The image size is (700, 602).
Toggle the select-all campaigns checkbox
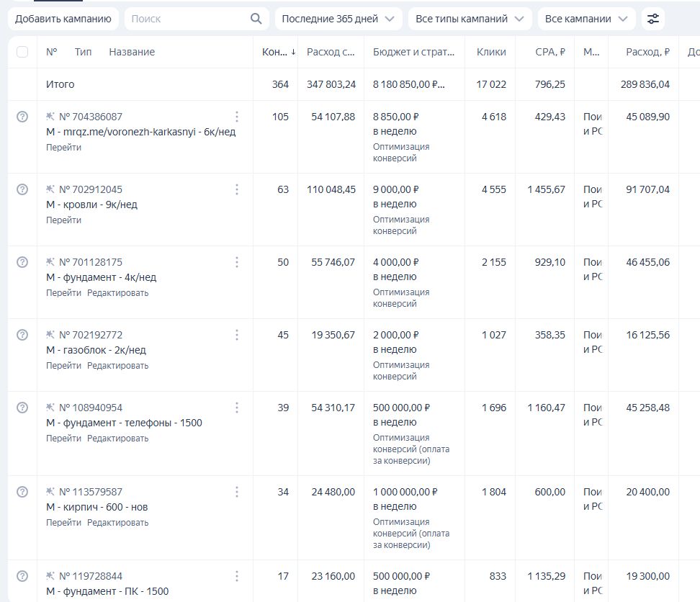tap(22, 52)
